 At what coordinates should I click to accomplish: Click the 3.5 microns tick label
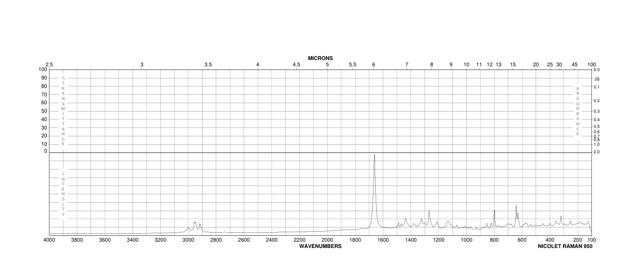tap(208, 65)
